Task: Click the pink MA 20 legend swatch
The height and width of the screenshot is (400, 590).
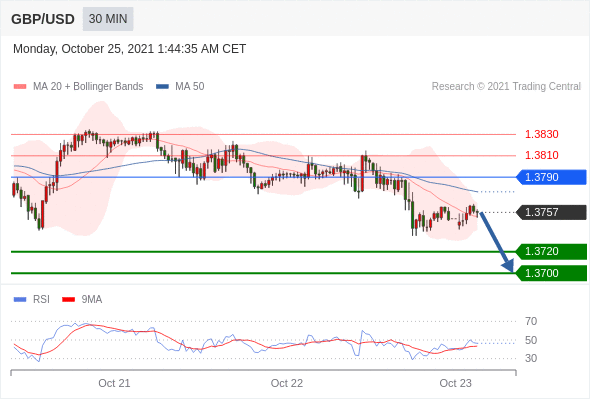Action: (x=20, y=87)
